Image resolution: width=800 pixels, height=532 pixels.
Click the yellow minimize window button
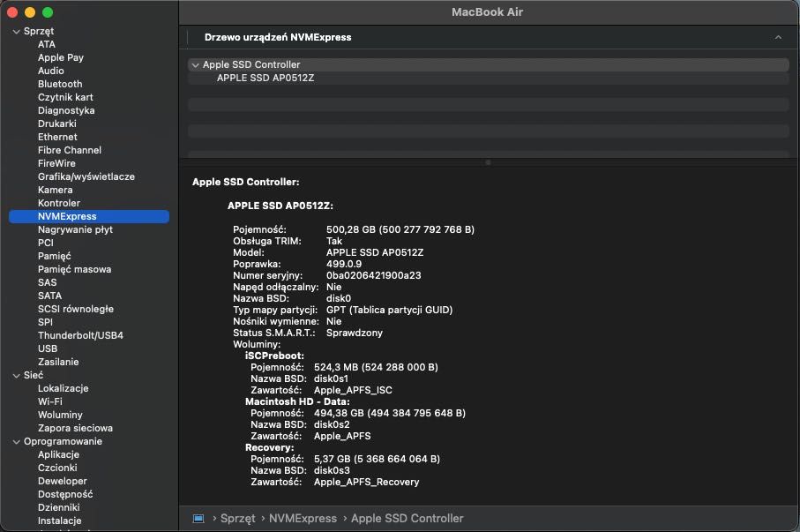pyautogui.click(x=30, y=12)
